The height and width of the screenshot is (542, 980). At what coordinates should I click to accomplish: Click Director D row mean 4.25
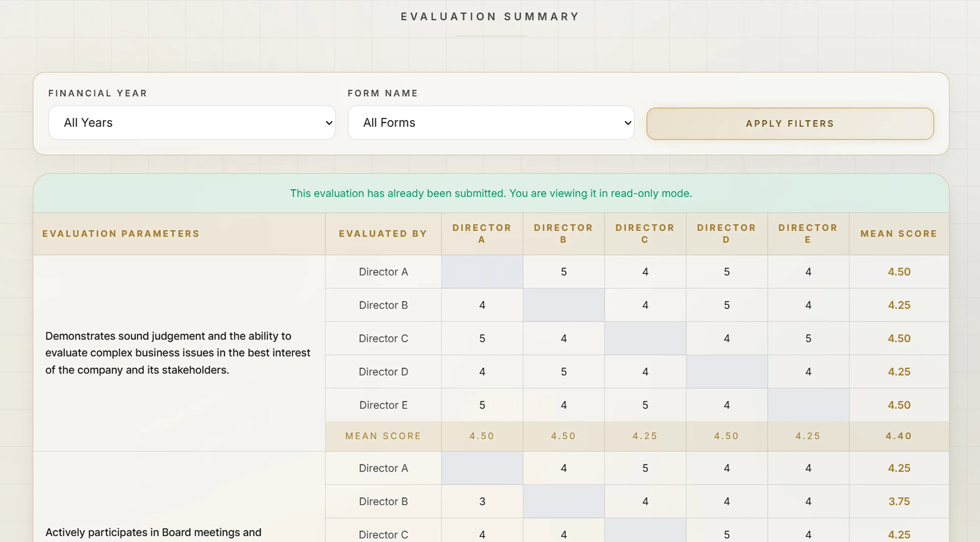(898, 372)
